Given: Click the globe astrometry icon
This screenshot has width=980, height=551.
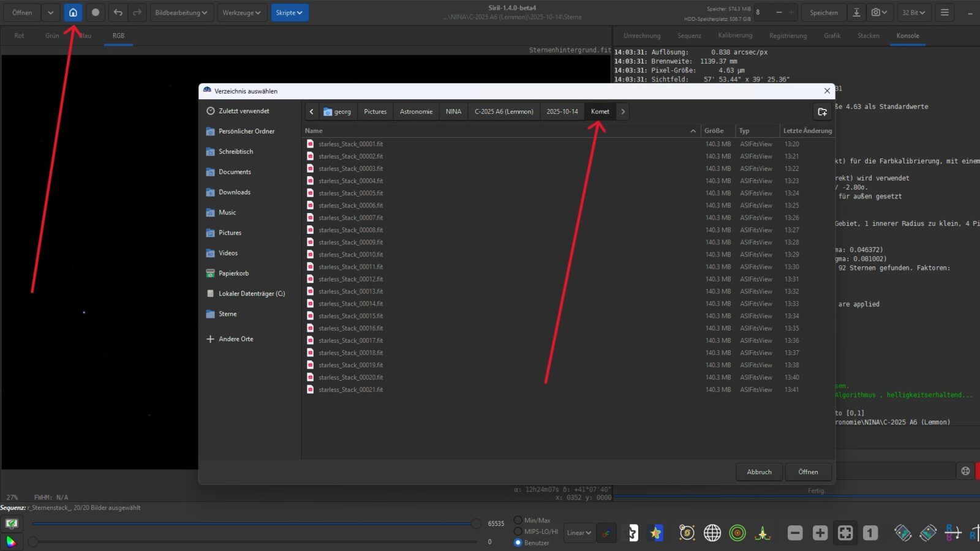Looking at the screenshot, I should tap(712, 533).
